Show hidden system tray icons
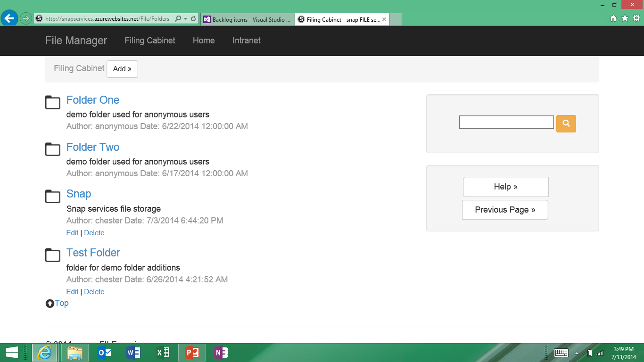 577,353
